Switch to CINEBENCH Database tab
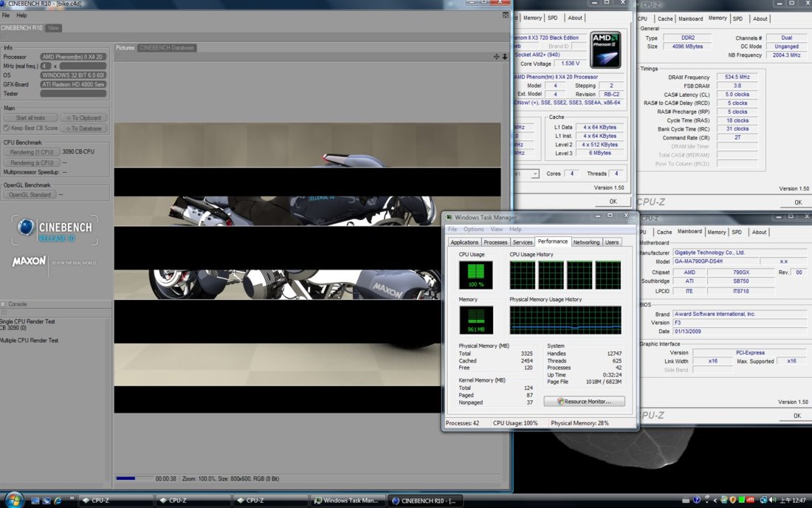Screen dimensions: 812x508 tap(167, 48)
